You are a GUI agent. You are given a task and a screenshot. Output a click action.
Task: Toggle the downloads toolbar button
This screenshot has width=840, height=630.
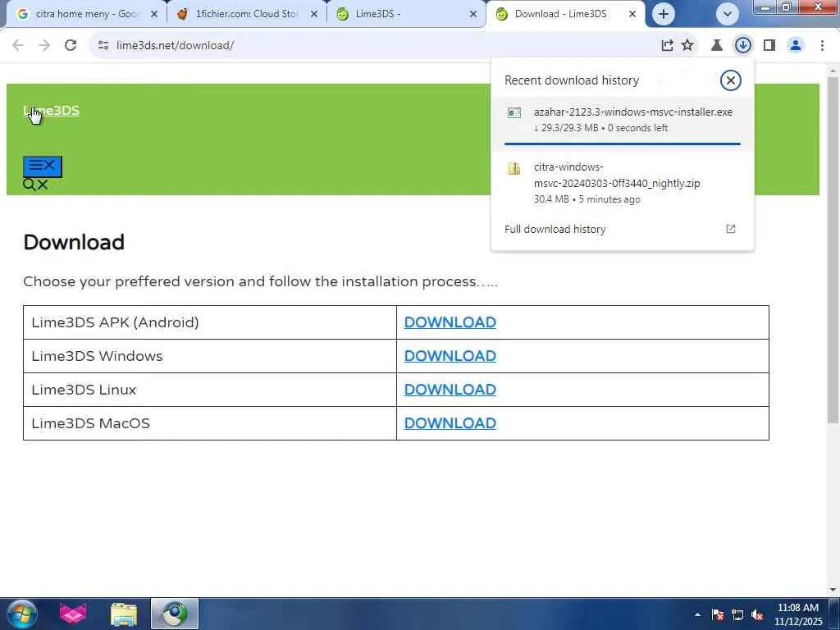pos(743,46)
